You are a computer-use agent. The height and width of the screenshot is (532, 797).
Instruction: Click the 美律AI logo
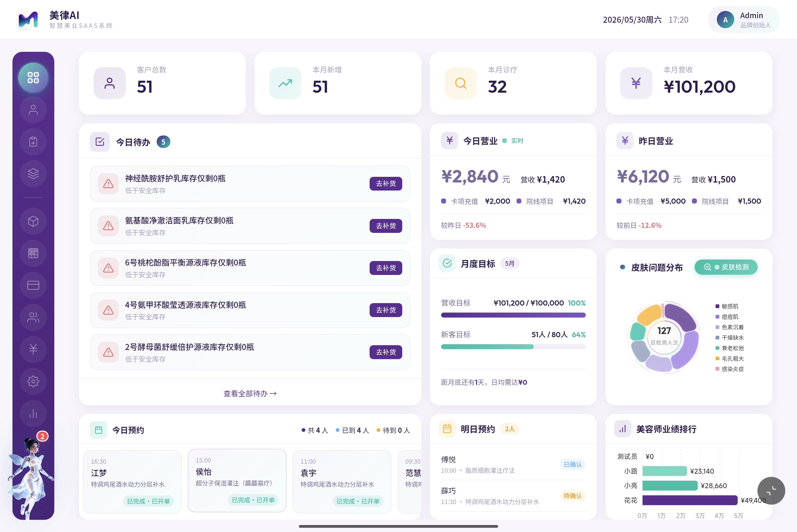click(x=28, y=20)
